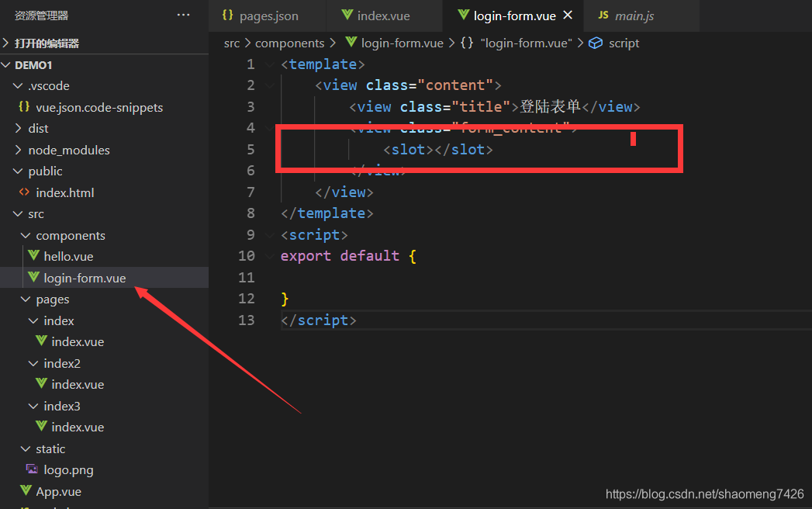Place cursor on closing script tag line
The height and width of the screenshot is (509, 812).
(x=319, y=320)
